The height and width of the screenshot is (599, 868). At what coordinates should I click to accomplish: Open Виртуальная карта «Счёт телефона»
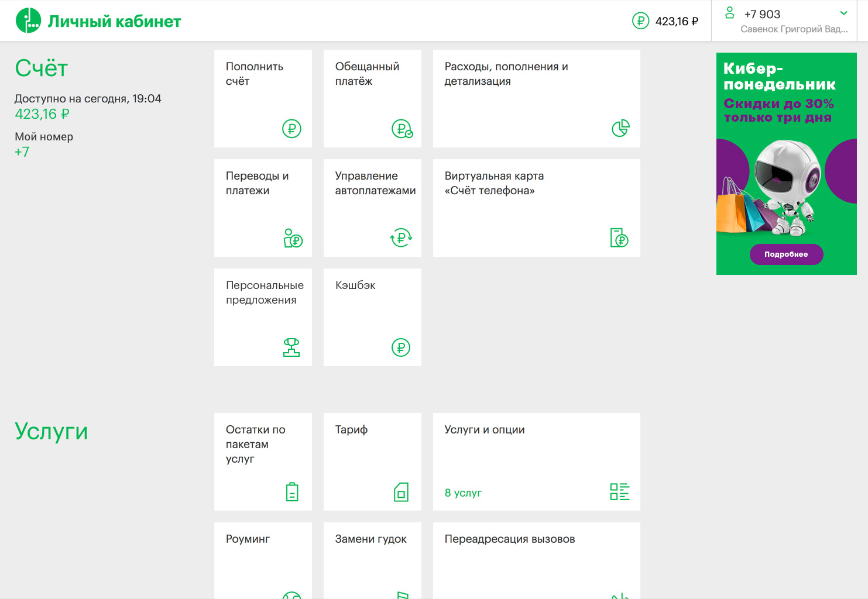click(x=494, y=183)
